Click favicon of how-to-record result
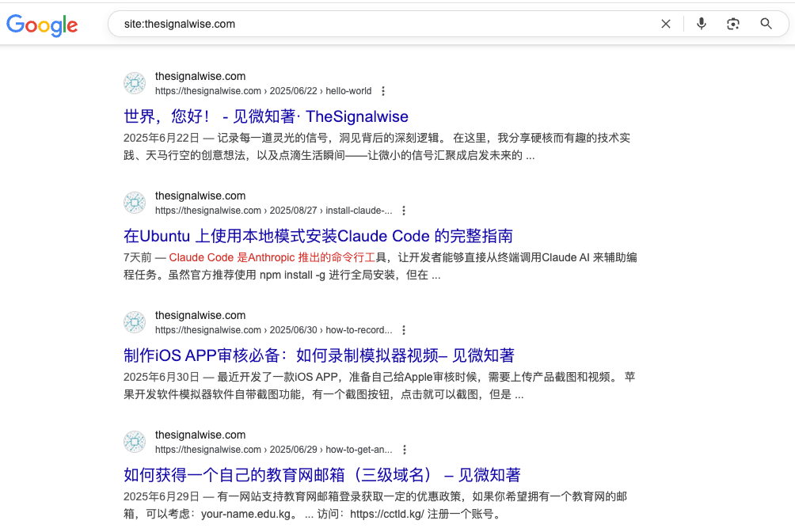Viewport: 795px width, 532px height. (x=135, y=322)
